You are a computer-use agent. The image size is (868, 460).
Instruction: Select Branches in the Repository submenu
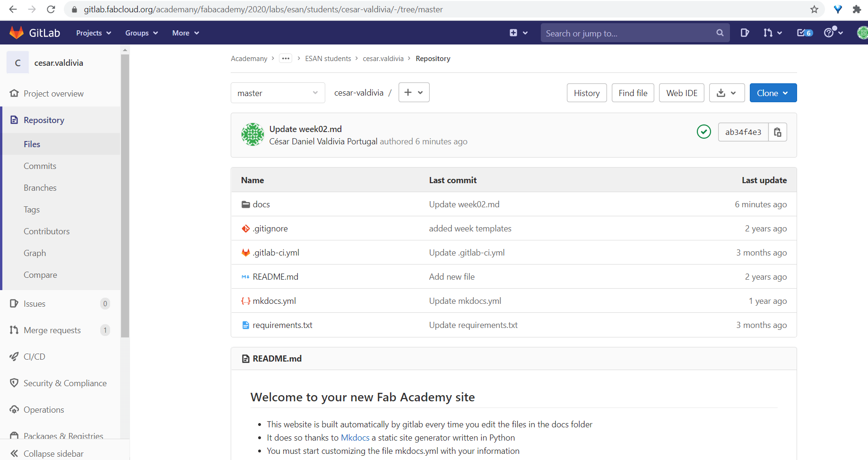coord(40,188)
